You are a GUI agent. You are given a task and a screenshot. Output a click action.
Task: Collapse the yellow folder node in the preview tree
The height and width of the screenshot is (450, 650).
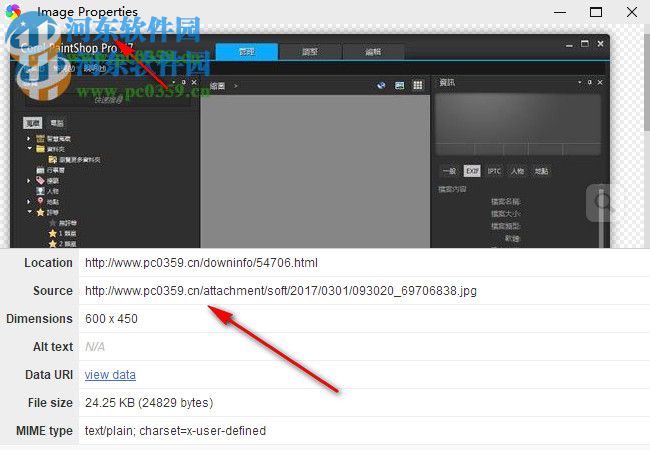pyautogui.click(x=29, y=148)
